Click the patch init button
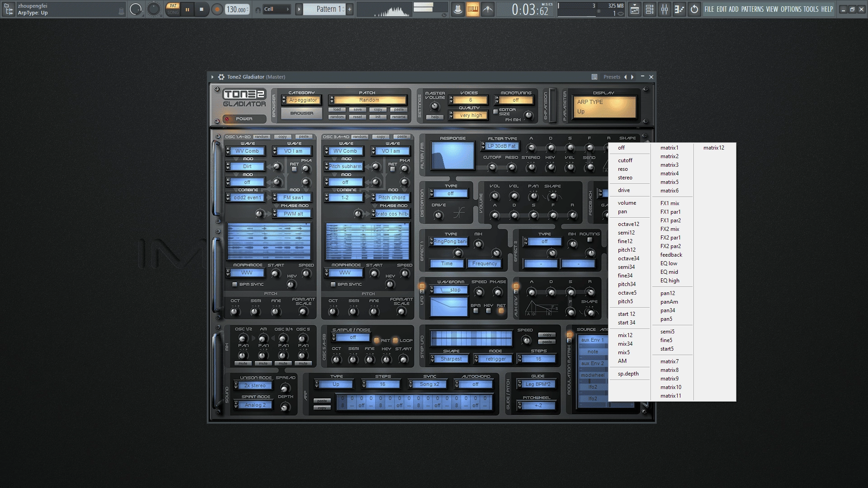Viewport: 868px width, 488px height. [378, 117]
